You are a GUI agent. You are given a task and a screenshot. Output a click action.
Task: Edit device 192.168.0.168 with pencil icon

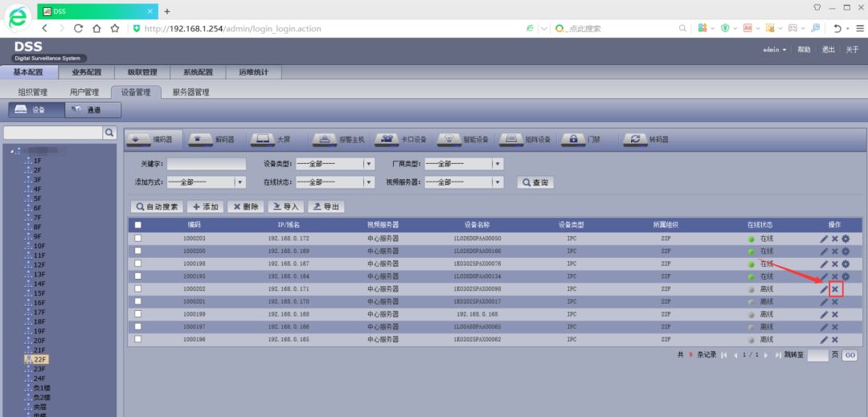[825, 314]
